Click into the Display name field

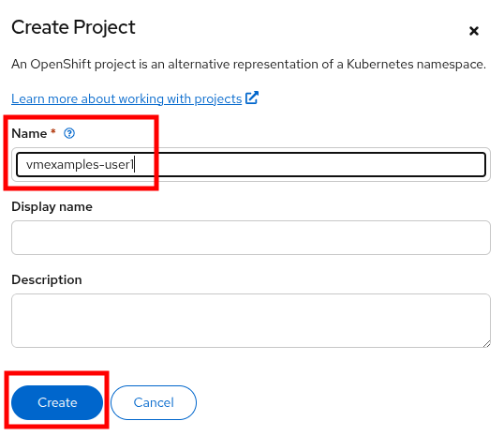(x=251, y=237)
